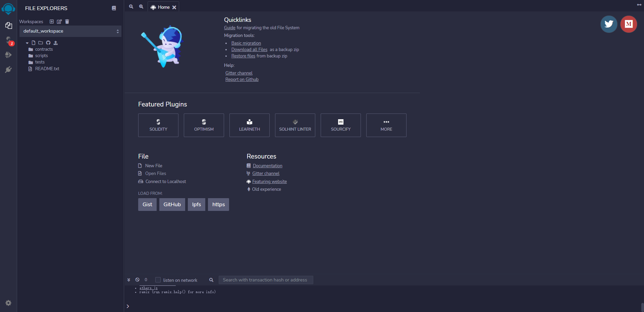This screenshot has width=644, height=312.
Task: Activate the LearnEth plugin
Action: tap(250, 125)
